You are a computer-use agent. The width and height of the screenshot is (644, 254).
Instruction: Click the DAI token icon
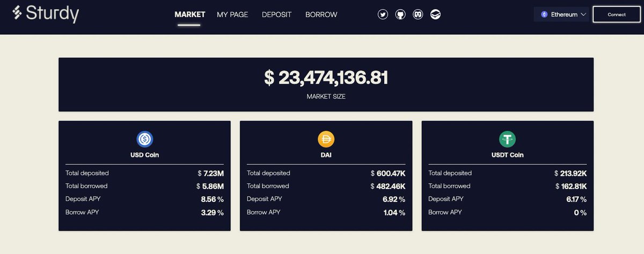point(326,140)
